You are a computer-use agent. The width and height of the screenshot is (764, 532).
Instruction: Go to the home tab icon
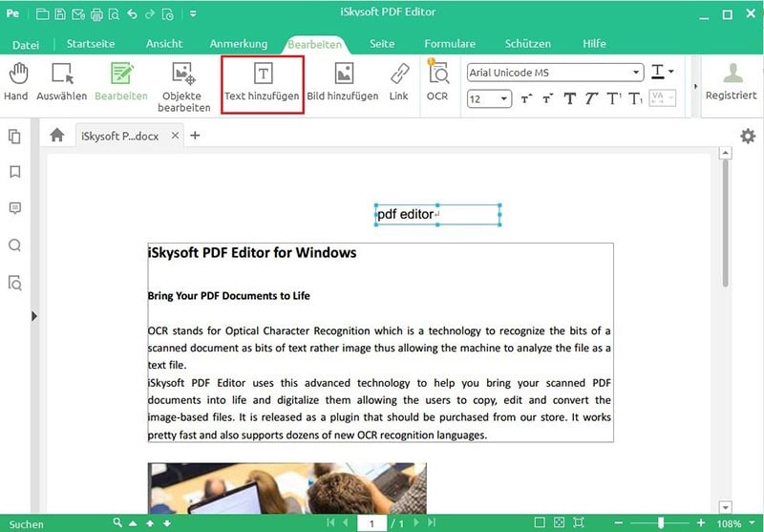[x=57, y=135]
